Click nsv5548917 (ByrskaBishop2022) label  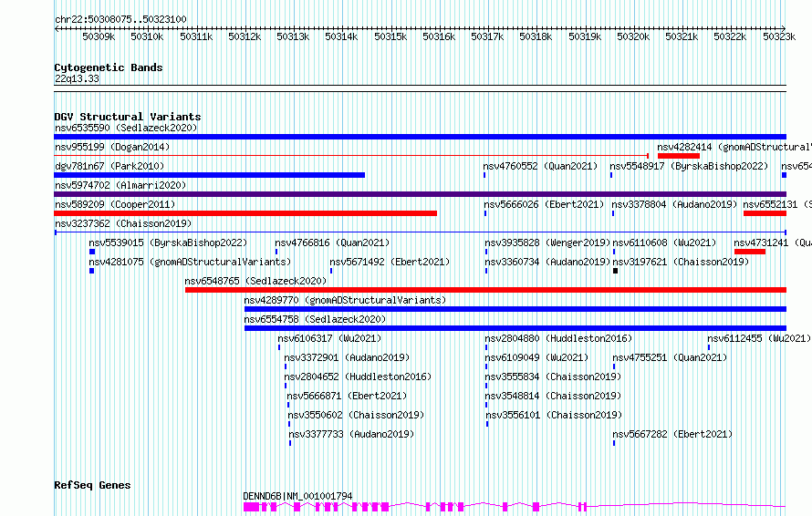[689, 166]
